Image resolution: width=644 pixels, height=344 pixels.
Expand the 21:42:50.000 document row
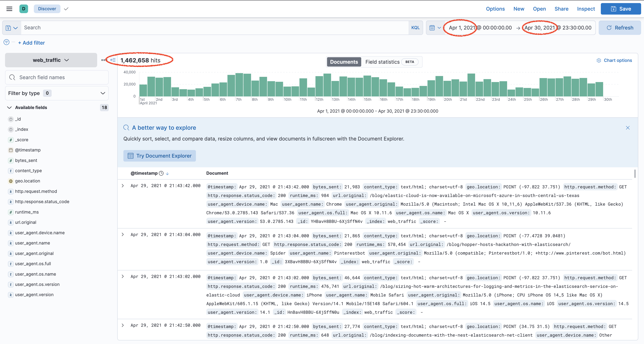coord(123,325)
